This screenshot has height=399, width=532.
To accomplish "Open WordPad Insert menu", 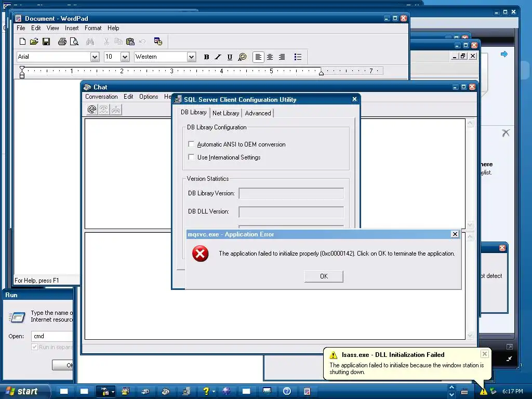I will (x=72, y=28).
